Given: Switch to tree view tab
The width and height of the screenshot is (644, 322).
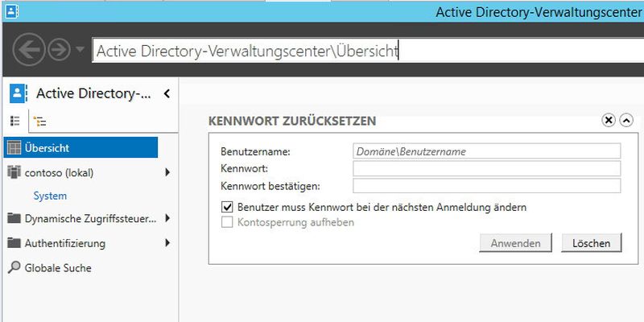Looking at the screenshot, I should tap(39, 122).
